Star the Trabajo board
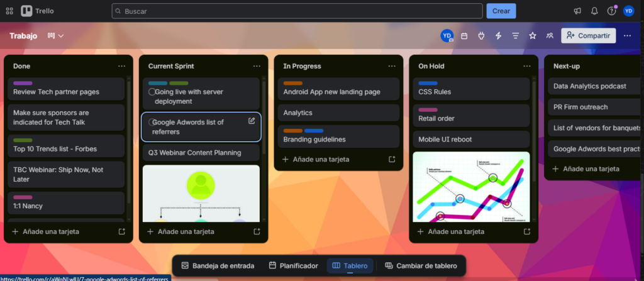 pyautogui.click(x=533, y=36)
